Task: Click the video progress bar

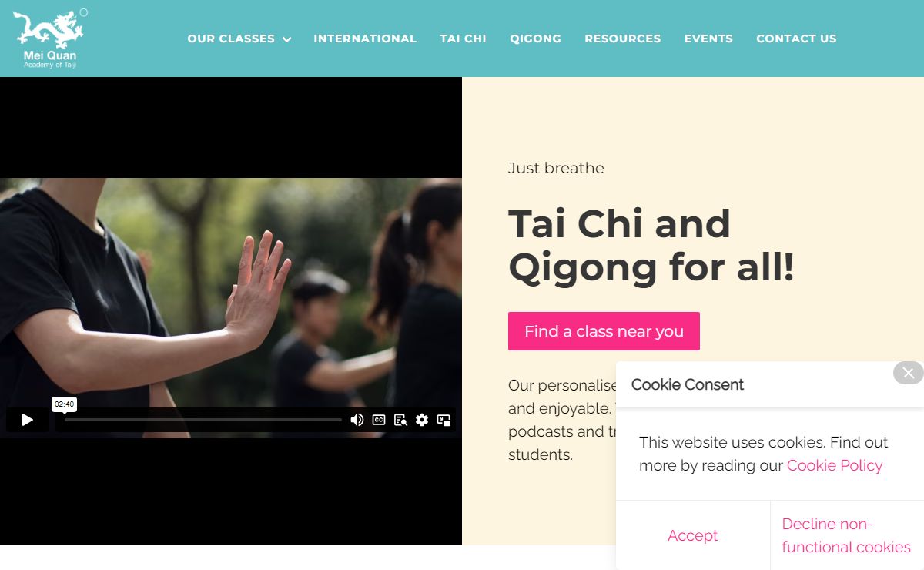Action: click(203, 420)
